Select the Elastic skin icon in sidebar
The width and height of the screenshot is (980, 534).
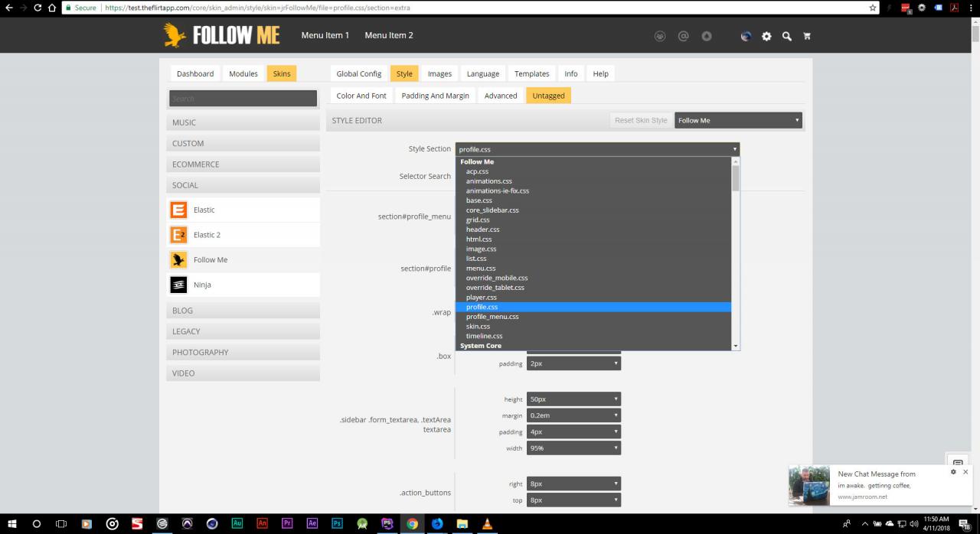(x=178, y=210)
